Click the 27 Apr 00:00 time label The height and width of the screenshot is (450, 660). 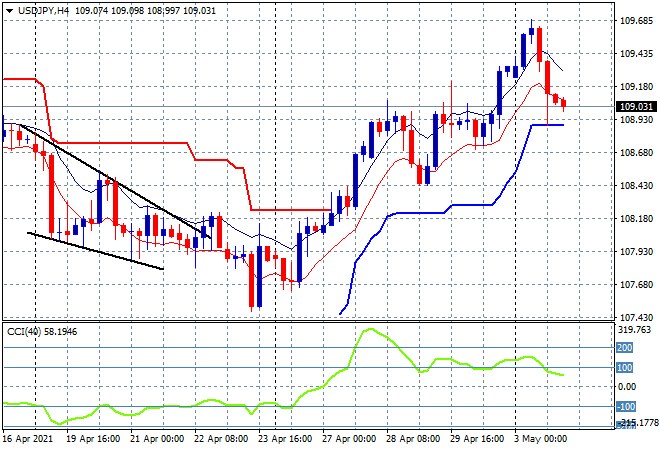click(x=349, y=439)
